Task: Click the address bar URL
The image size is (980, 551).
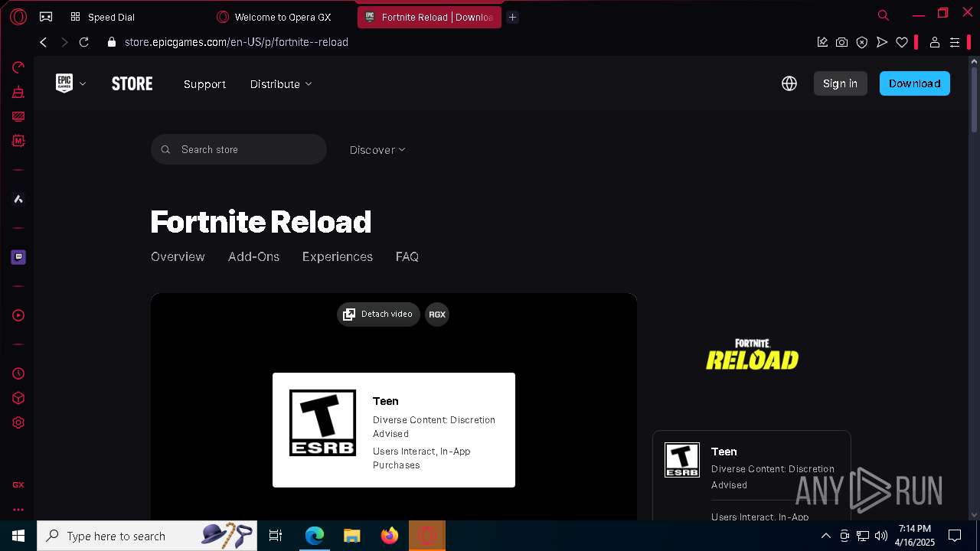Action: click(x=237, y=42)
